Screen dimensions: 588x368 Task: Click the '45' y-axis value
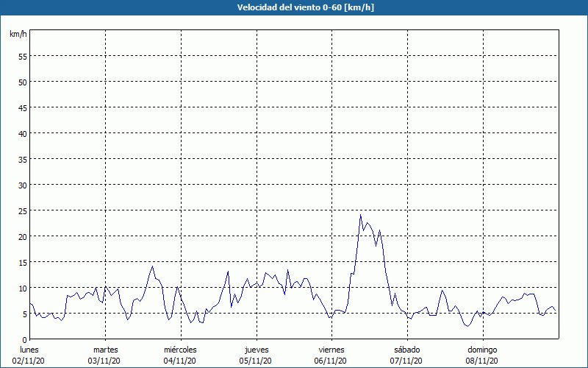tap(23, 107)
